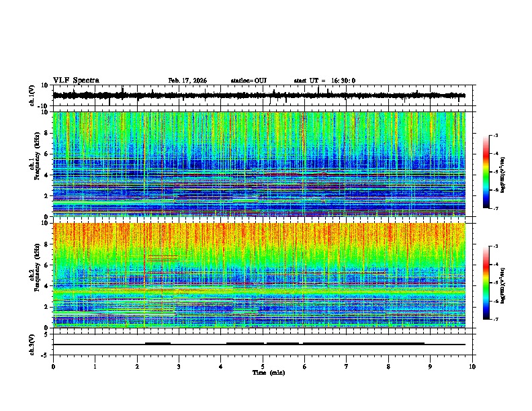This screenshot has width=532, height=411.
Task: Click the bright green band near 3.5 kHz in ch.2
Action: [x=259, y=291]
